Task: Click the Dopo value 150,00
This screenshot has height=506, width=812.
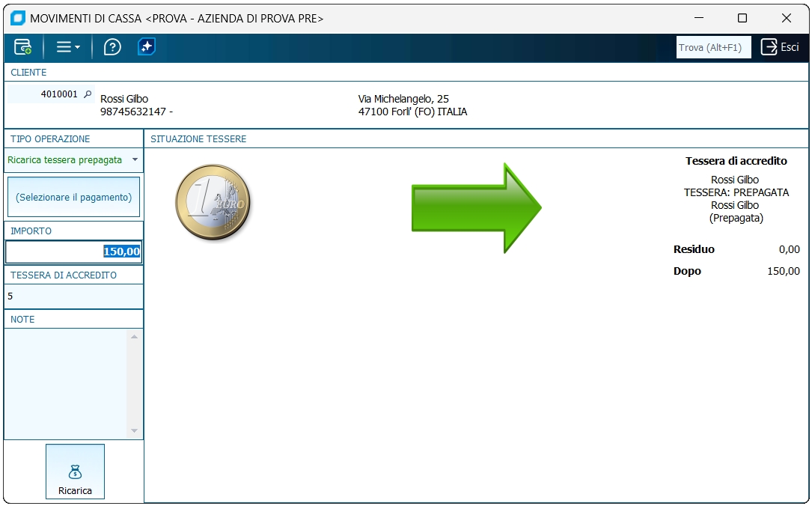Action: click(x=784, y=272)
